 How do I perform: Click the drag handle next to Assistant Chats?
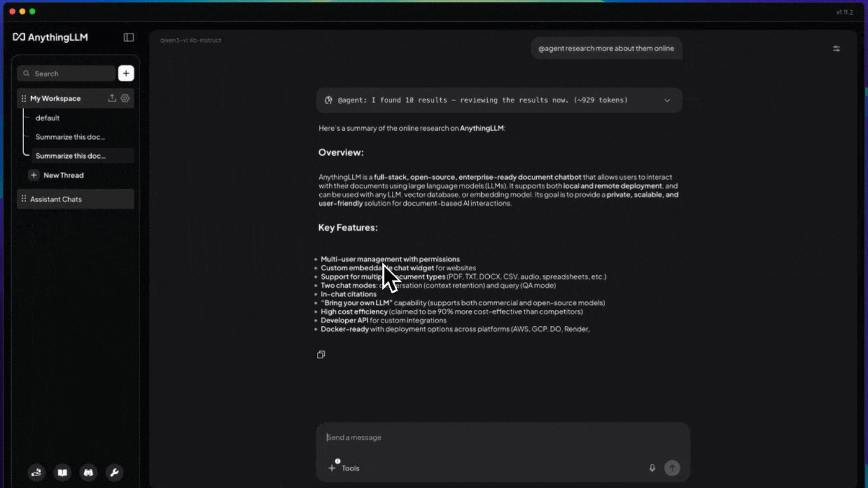pyautogui.click(x=24, y=199)
